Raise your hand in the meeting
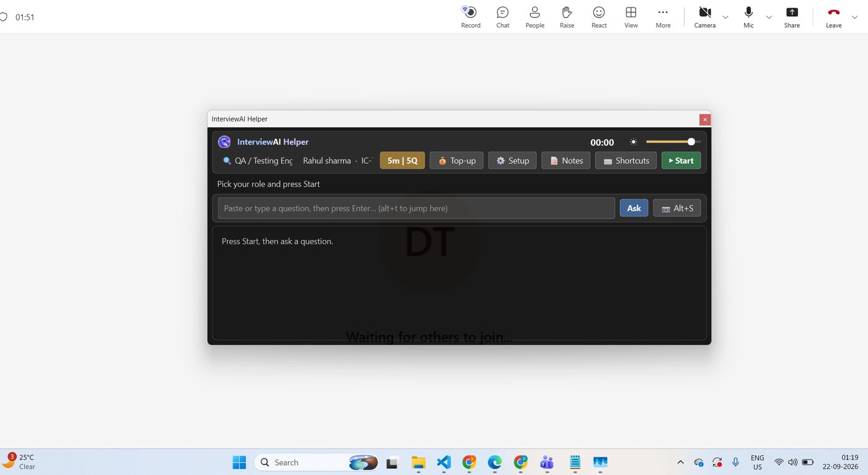The width and height of the screenshot is (868, 475). (x=567, y=17)
